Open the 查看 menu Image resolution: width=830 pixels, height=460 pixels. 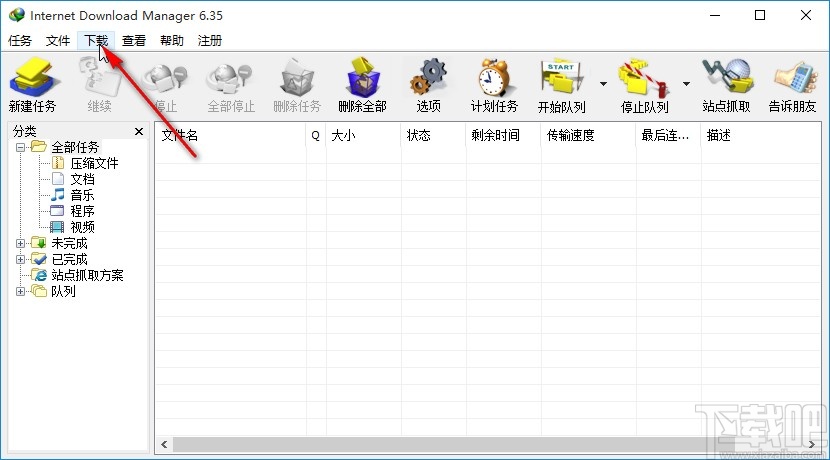(x=133, y=41)
